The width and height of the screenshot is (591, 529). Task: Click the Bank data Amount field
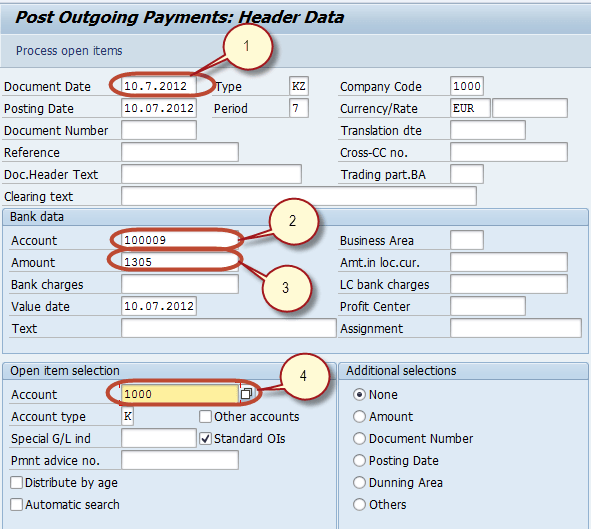click(x=180, y=262)
